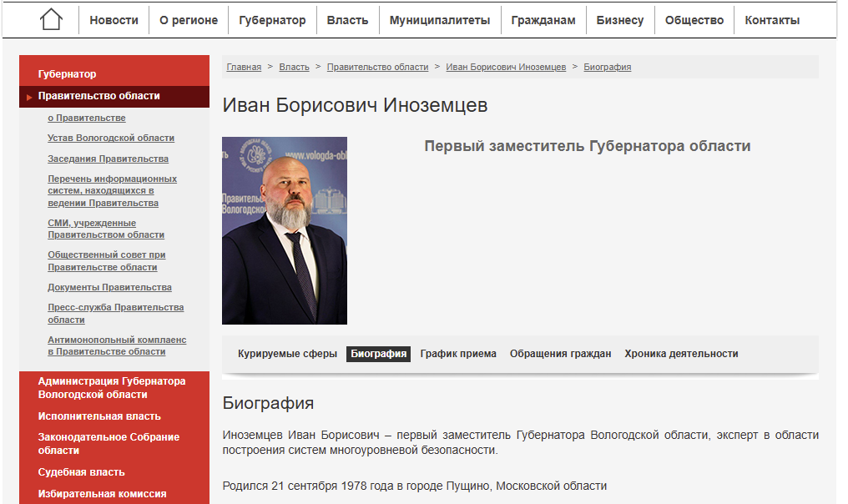Select the Бизнесу navigation item
This screenshot has height=504, width=848.
[620, 20]
